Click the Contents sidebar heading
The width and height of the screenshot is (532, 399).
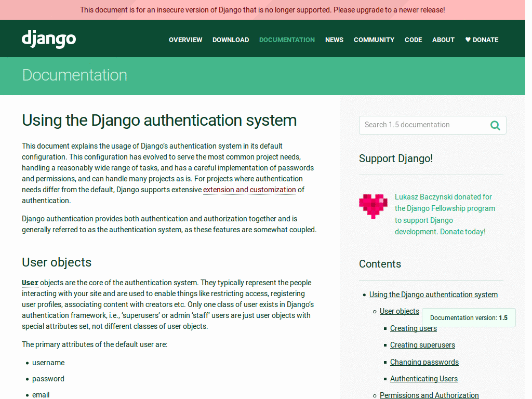click(380, 264)
